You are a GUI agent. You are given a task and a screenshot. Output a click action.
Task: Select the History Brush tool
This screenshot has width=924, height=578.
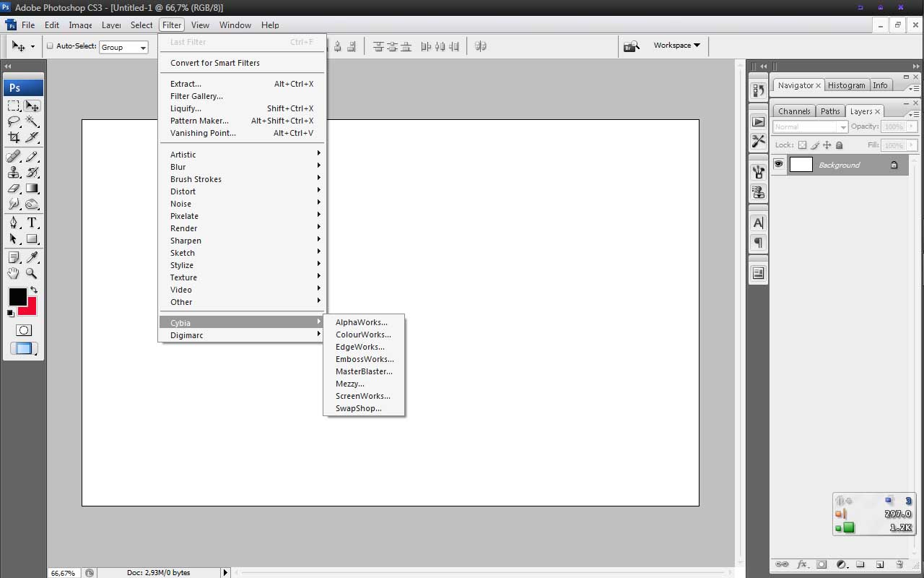pyautogui.click(x=32, y=173)
